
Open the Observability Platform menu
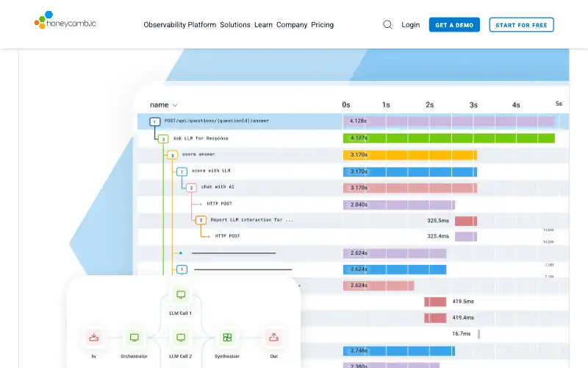point(179,25)
